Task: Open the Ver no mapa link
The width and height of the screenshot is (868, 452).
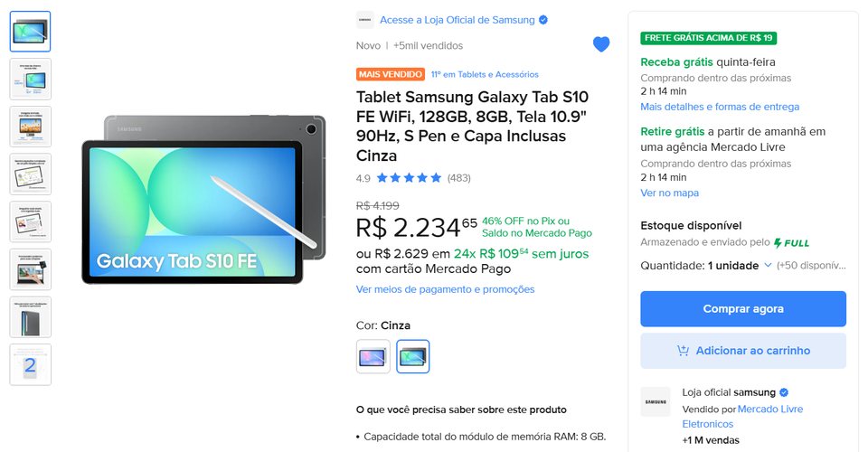Action: tap(669, 193)
